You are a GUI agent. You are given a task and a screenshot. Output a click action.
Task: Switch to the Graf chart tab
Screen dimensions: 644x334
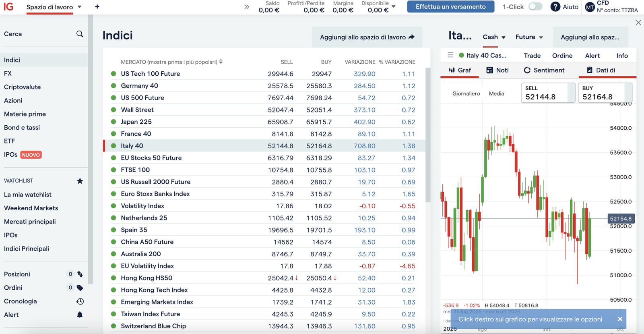(460, 70)
